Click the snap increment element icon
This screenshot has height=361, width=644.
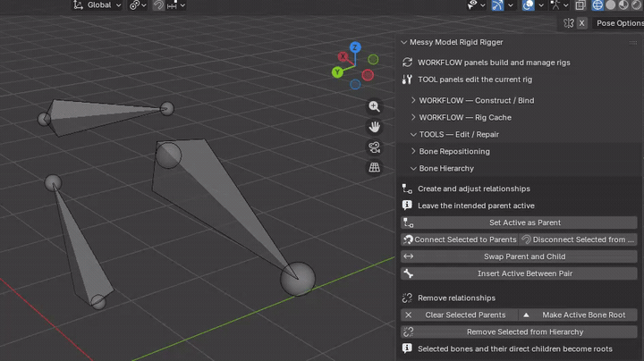pyautogui.click(x=173, y=5)
